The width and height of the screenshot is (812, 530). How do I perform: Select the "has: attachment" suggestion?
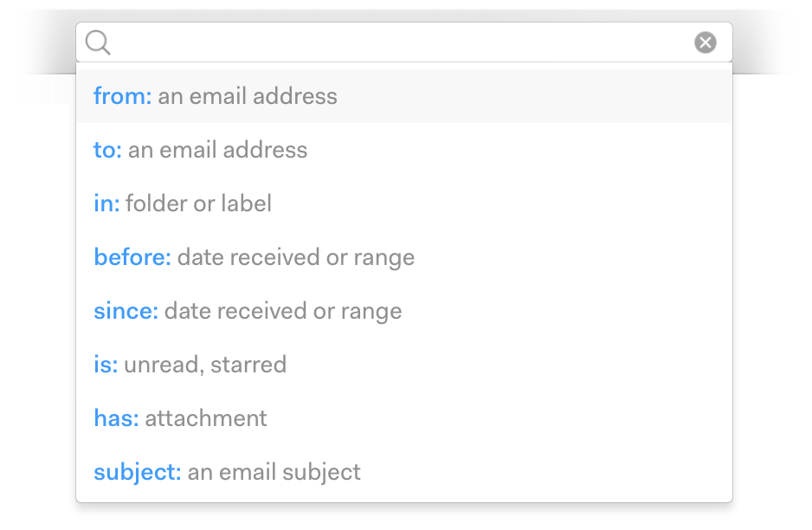click(404, 418)
